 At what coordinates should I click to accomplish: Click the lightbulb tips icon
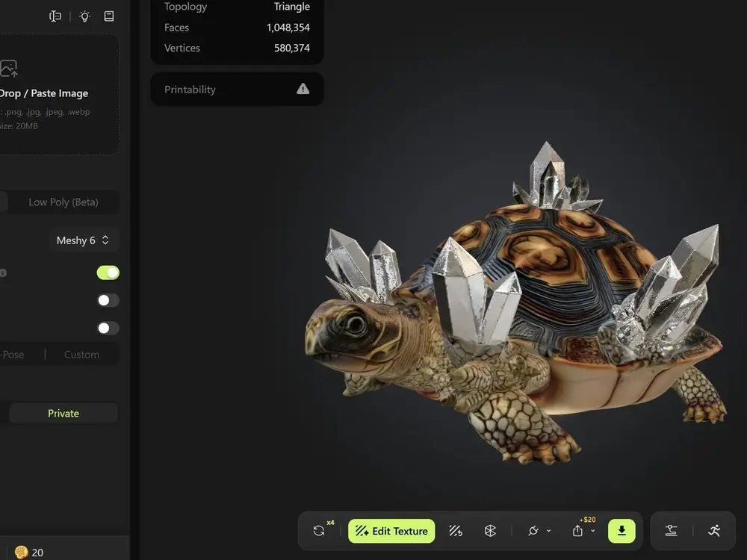(x=85, y=16)
